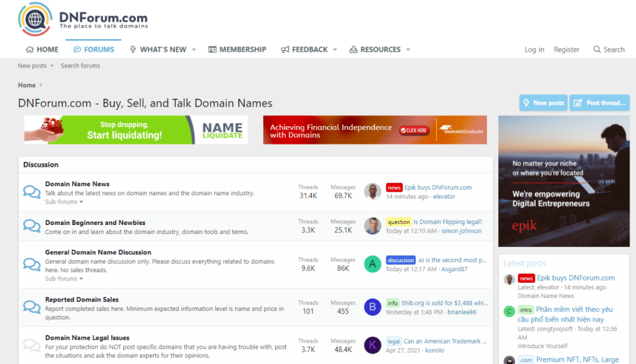Click lightning icon on New posts button
636x364 pixels.
tap(526, 102)
